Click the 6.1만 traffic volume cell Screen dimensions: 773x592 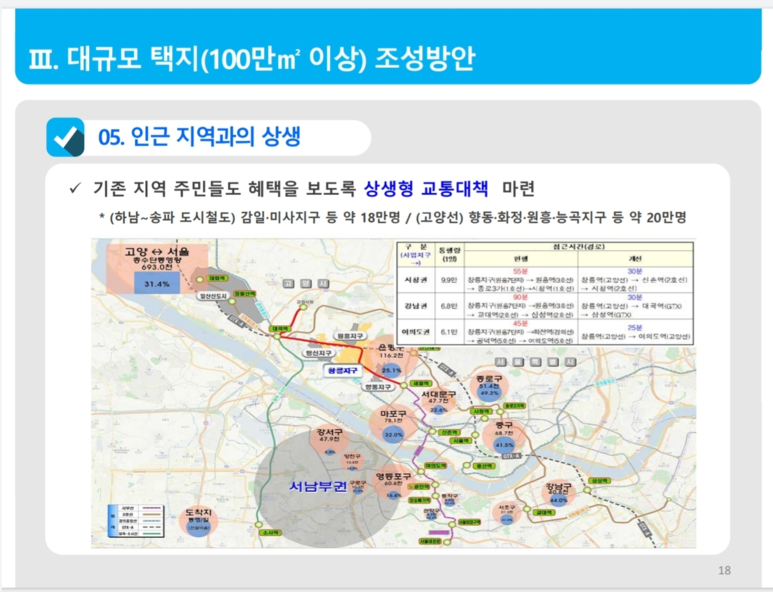449,332
